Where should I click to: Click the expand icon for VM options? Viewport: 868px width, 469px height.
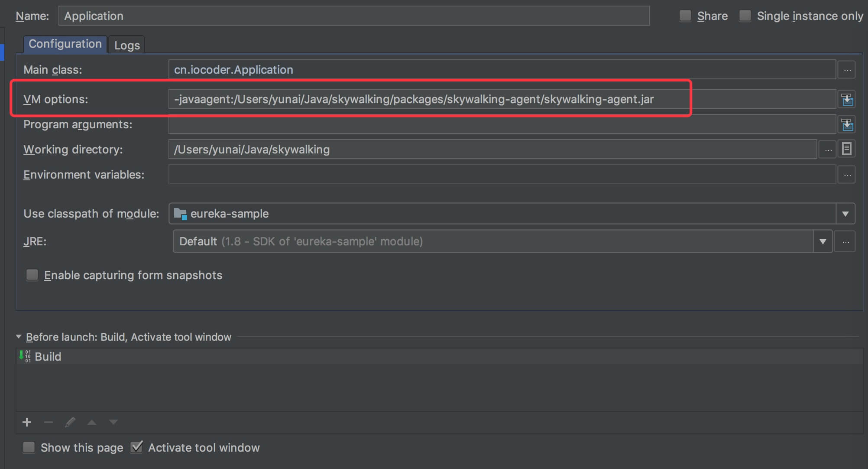click(847, 99)
